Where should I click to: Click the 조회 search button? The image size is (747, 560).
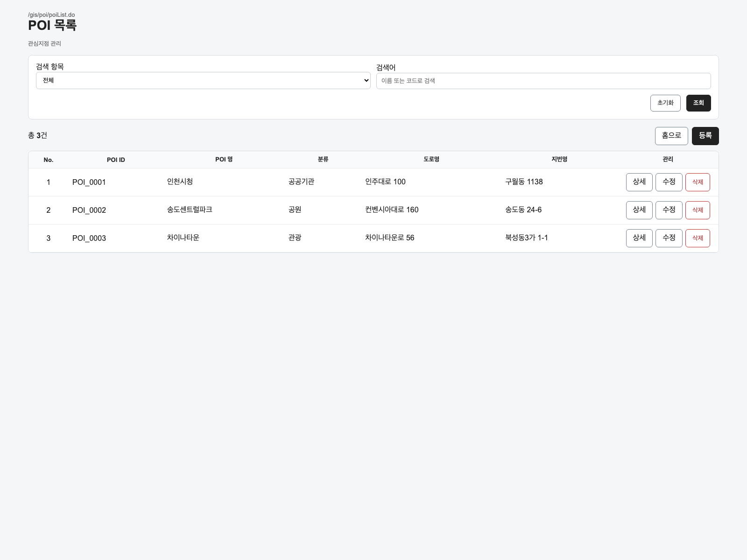tap(698, 103)
